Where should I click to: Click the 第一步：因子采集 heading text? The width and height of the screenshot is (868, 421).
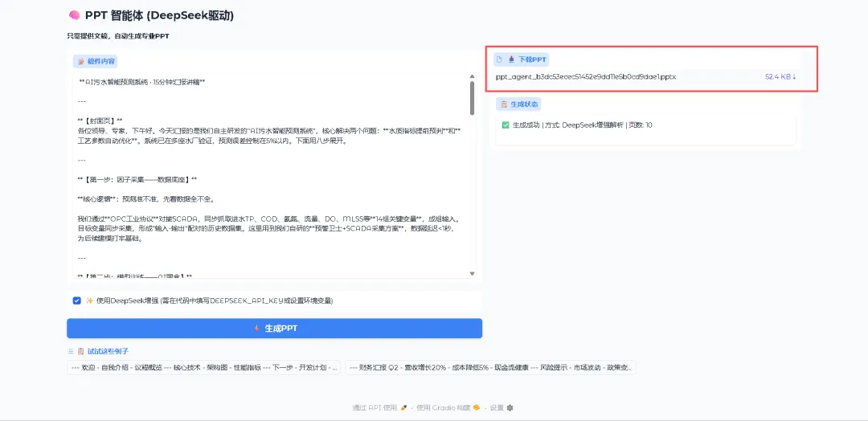pos(137,180)
